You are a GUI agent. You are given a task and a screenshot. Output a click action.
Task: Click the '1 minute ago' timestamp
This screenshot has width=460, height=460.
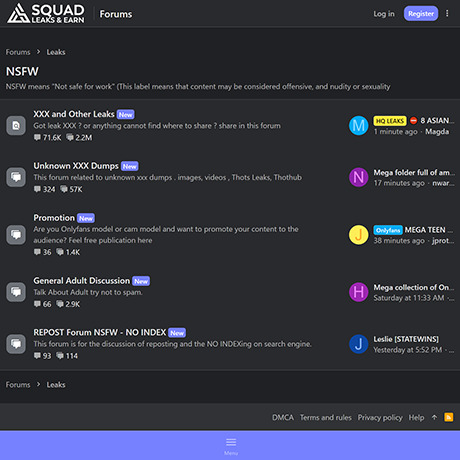(395, 132)
